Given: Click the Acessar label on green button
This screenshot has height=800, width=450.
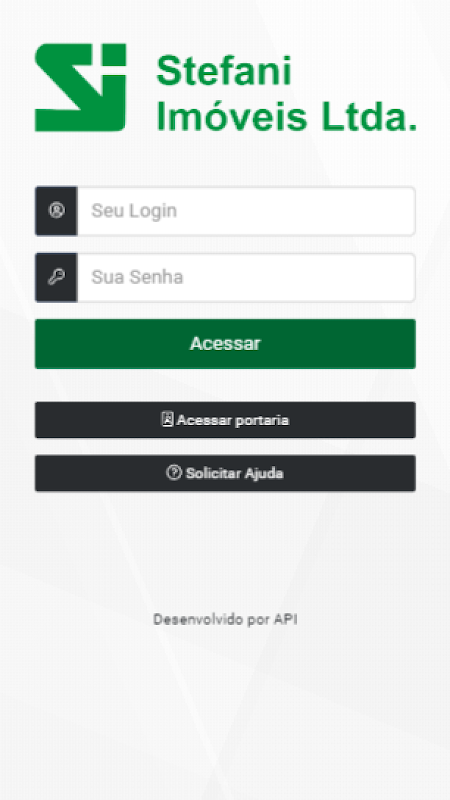Looking at the screenshot, I should 225,343.
